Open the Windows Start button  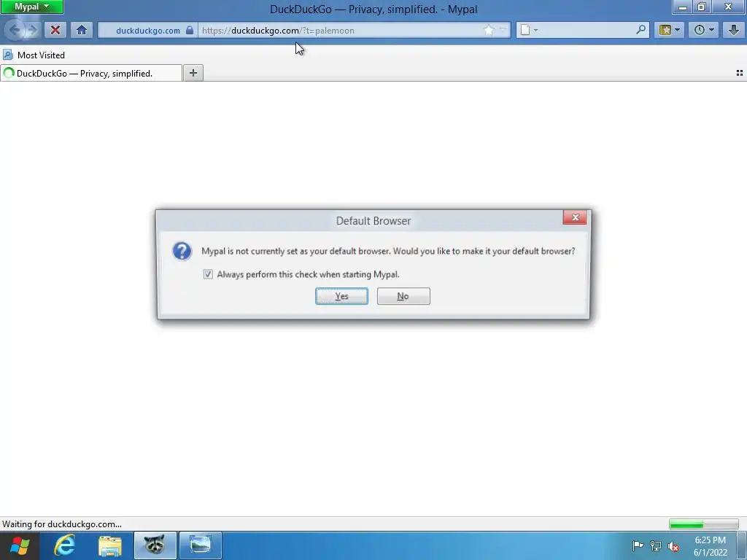click(19, 545)
